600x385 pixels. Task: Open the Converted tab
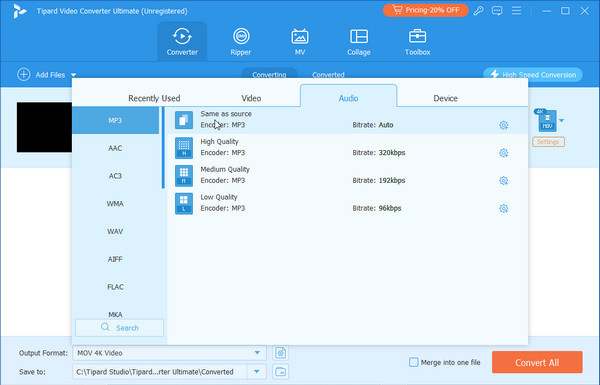(328, 74)
